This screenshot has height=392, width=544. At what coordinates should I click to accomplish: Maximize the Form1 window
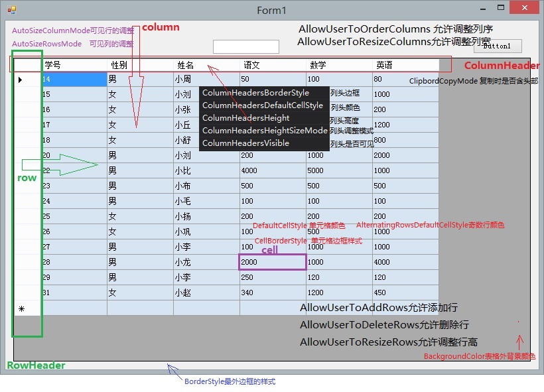(x=495, y=9)
